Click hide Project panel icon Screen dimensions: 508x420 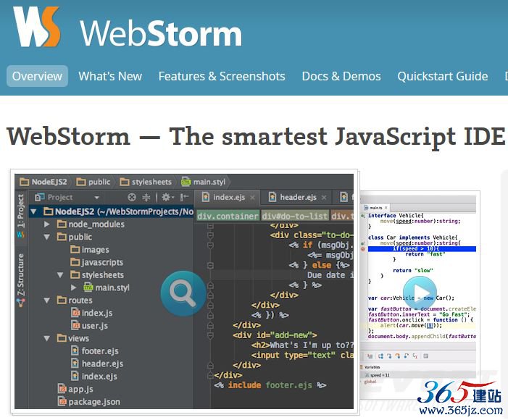point(184,197)
